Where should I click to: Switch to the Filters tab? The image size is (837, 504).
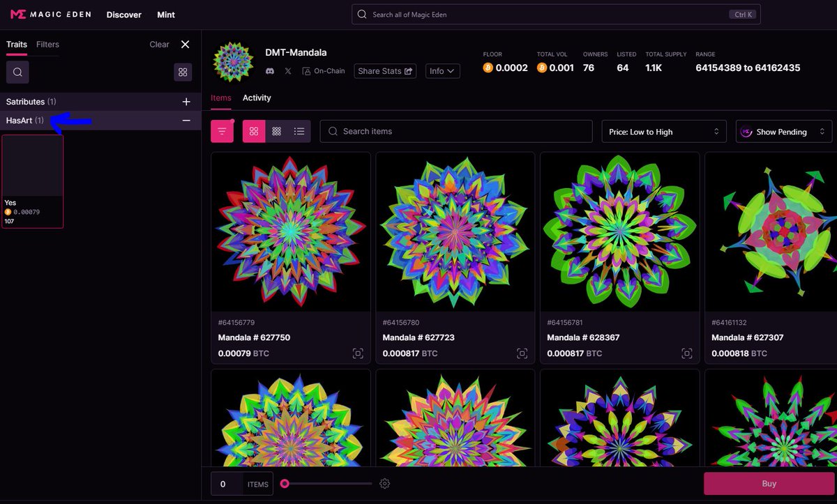47,45
